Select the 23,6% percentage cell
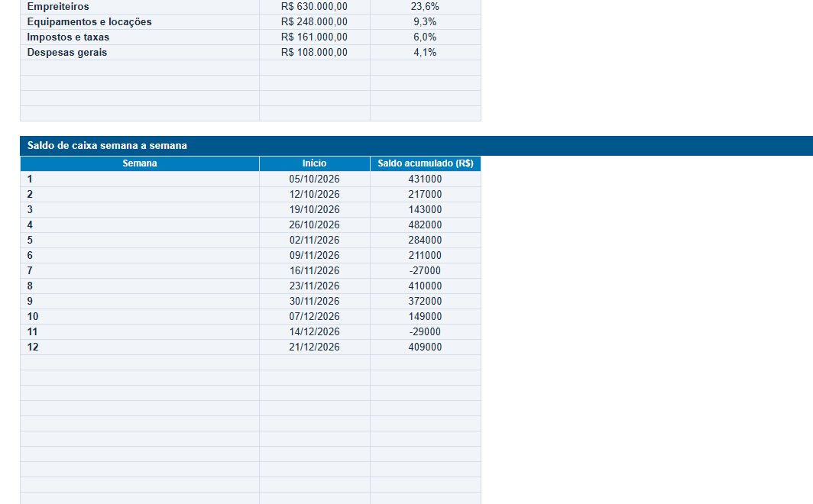The width and height of the screenshot is (813, 504). coord(426,7)
